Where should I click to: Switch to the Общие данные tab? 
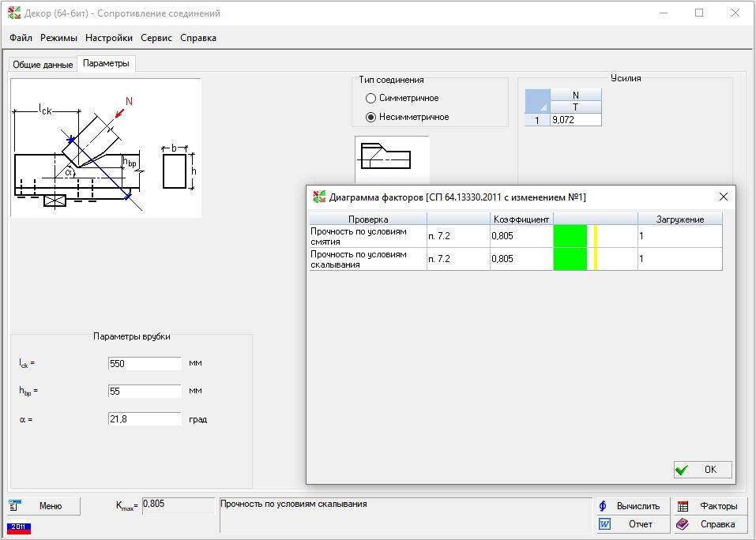[x=43, y=65]
